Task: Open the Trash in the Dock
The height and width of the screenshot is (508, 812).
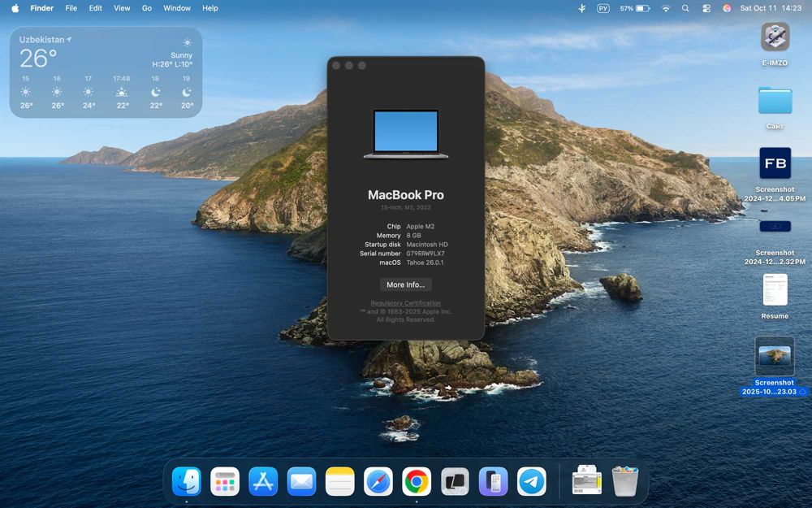Action: coord(625,481)
